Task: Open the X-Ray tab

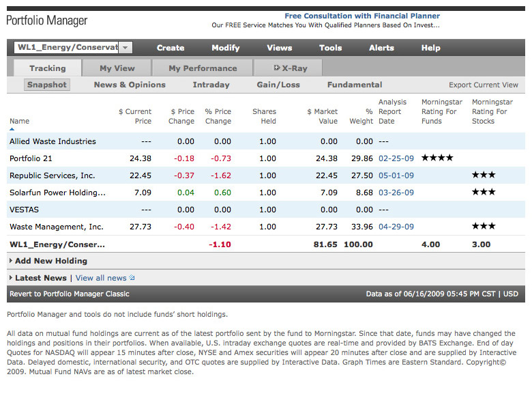Action: pos(288,68)
